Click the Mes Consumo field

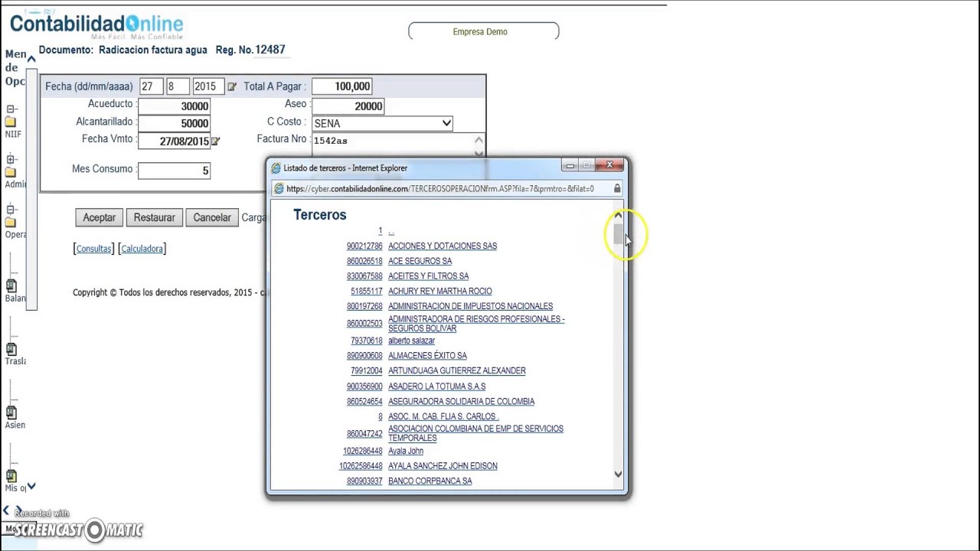pos(174,171)
